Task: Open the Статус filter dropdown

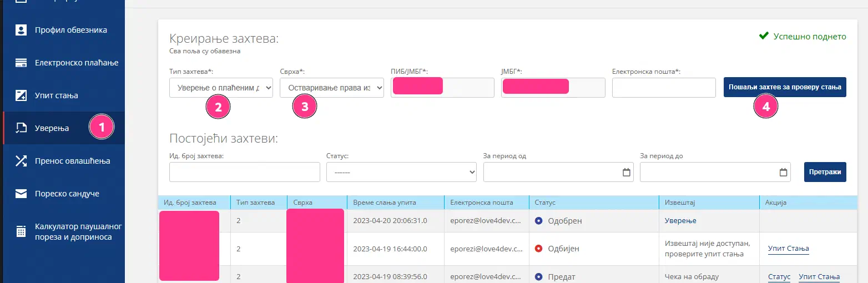Action: (401, 173)
